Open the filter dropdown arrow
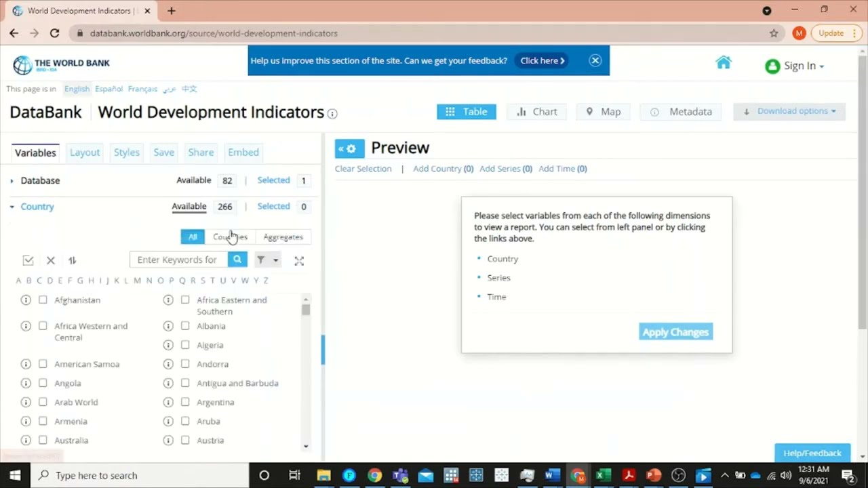The height and width of the screenshot is (488, 868). [x=275, y=260]
